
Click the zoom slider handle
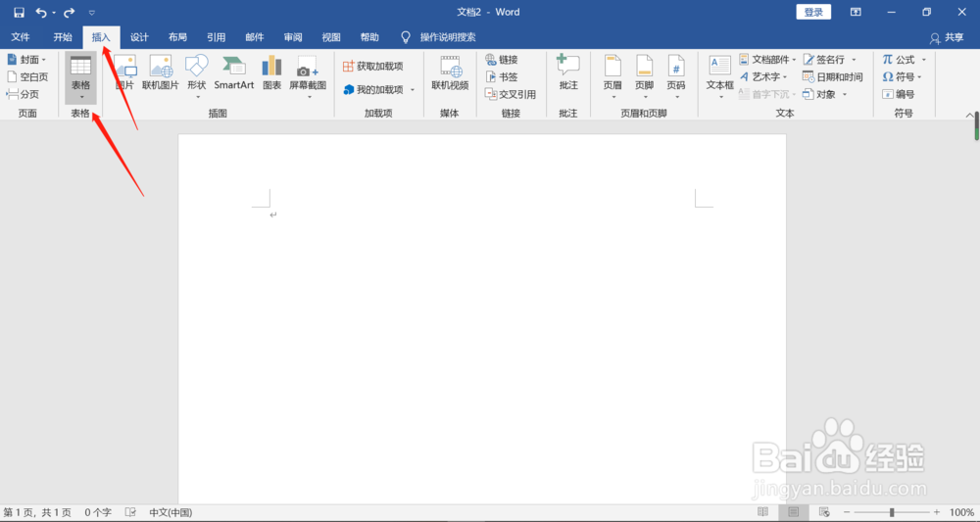[892, 512]
